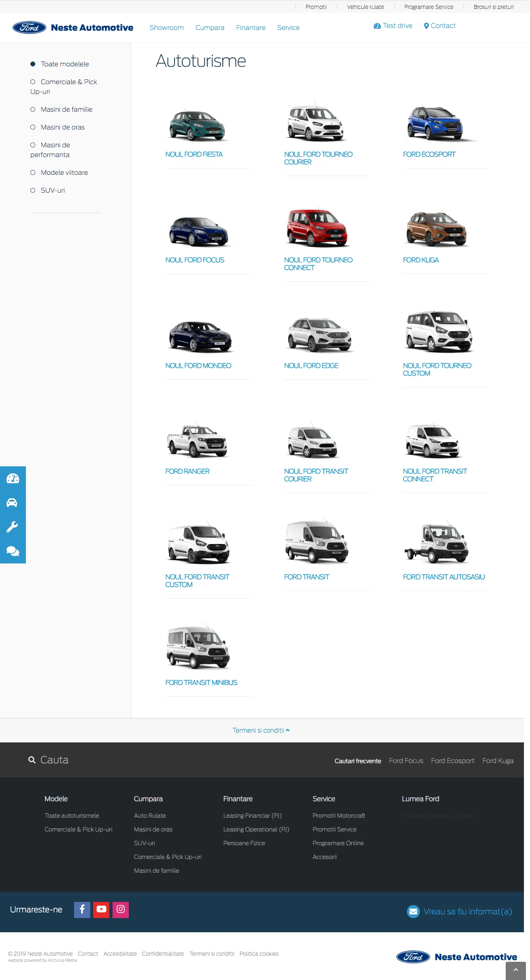Select the Masini de performanta filter
The image size is (530, 980).
coord(50,150)
